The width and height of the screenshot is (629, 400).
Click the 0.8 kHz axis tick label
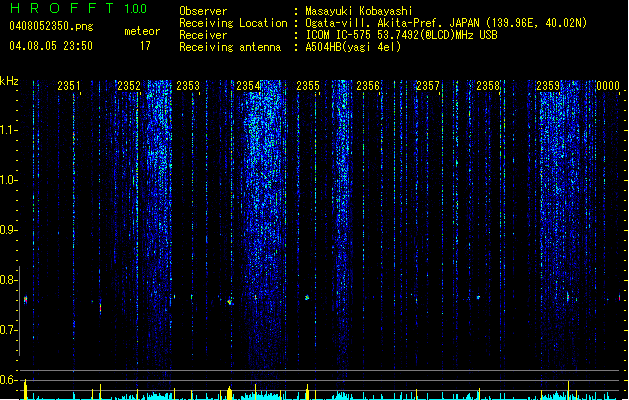[7, 280]
